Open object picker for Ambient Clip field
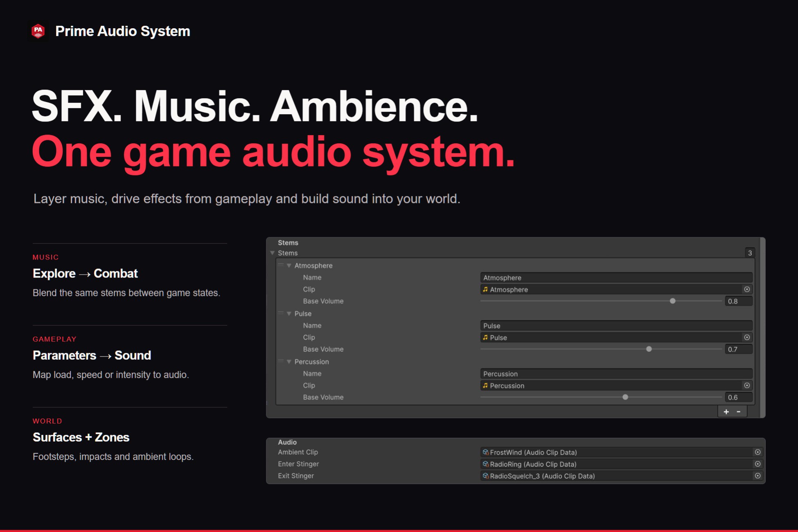The width and height of the screenshot is (798, 532). (x=757, y=452)
